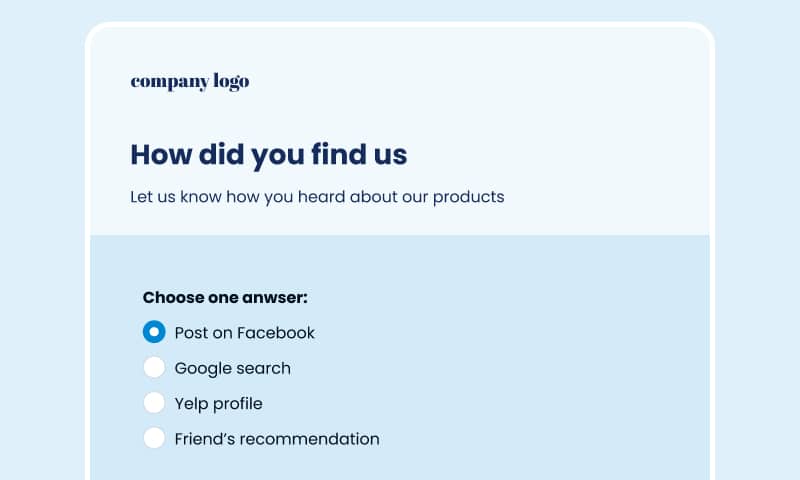Click the subtitle about hearing of our products

coord(317,197)
